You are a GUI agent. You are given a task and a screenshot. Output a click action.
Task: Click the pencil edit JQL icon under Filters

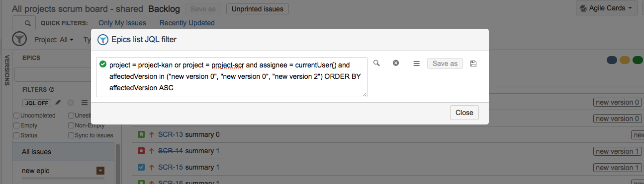click(58, 103)
